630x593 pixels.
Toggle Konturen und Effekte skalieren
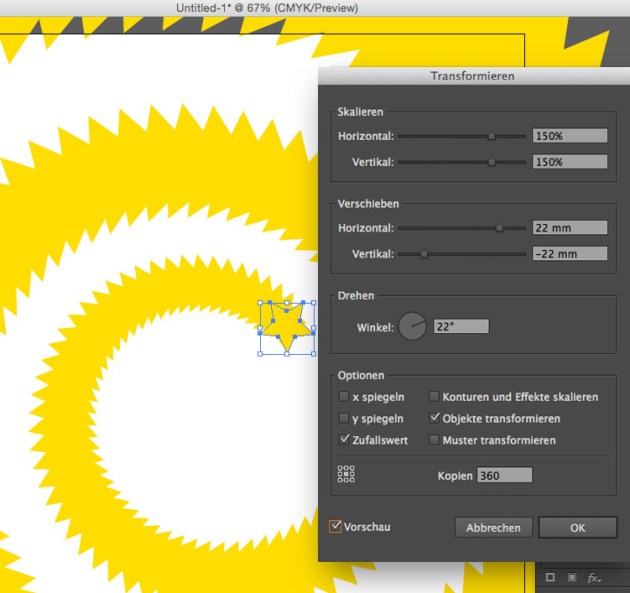(434, 397)
